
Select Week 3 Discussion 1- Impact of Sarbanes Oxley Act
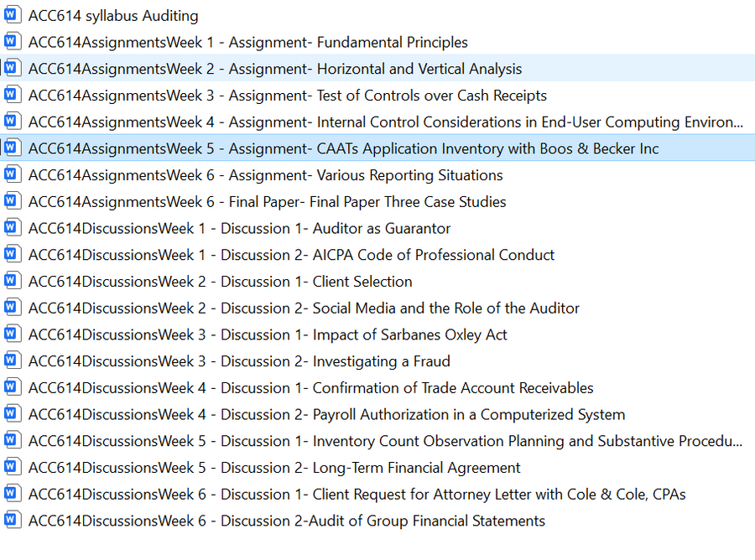[268, 334]
